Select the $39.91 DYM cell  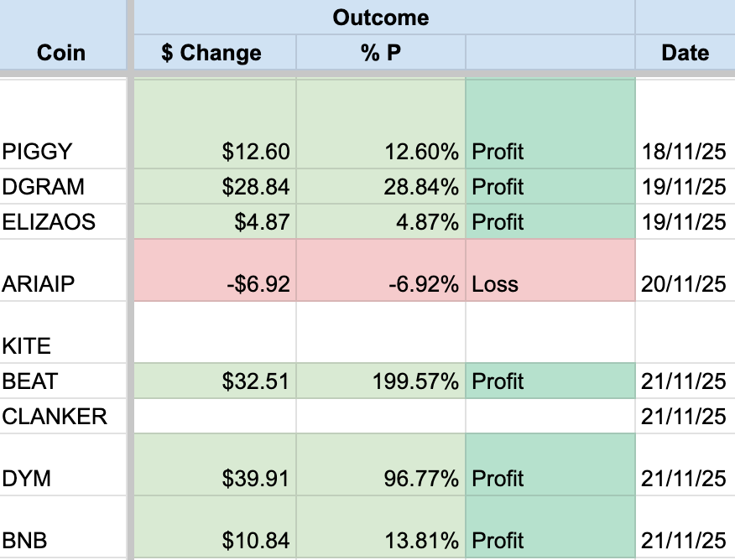pos(215,464)
